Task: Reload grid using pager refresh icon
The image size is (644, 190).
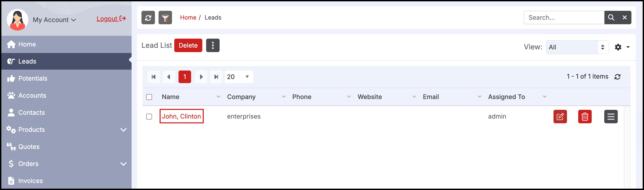Action: 617,77
